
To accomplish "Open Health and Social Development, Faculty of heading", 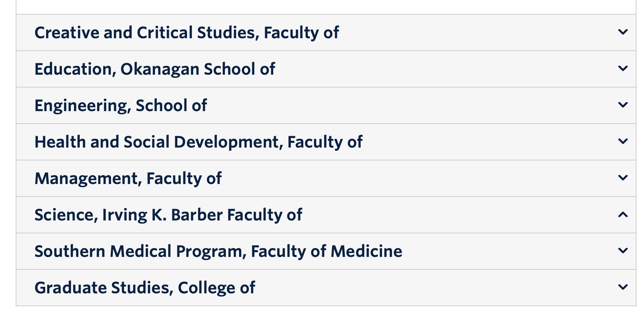I will [198, 142].
